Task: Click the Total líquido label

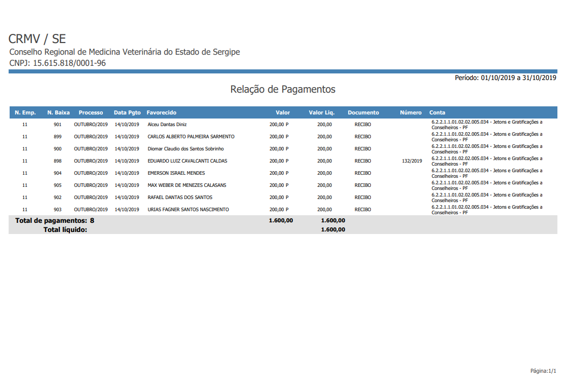Action: pyautogui.click(x=65, y=229)
